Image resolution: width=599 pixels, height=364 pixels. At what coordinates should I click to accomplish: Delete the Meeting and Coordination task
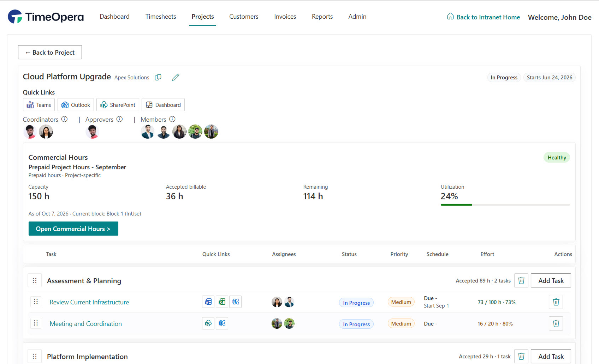556,323
